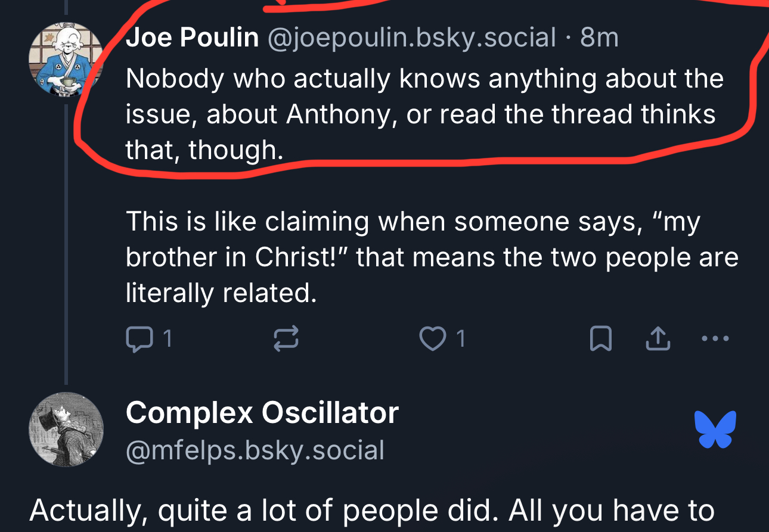Click the 8m post timestamp

coord(600,38)
